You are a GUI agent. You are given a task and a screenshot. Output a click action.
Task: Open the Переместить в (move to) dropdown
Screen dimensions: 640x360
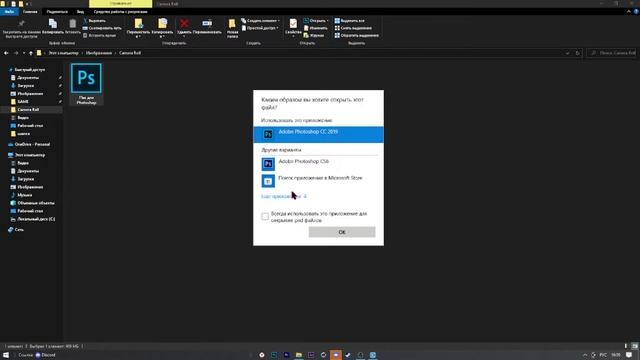138,28
